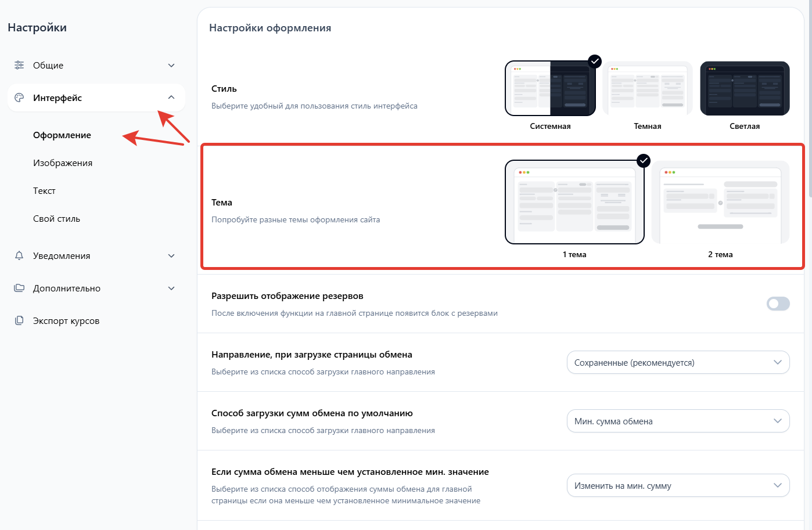Viewport: 812px width, 530px height.
Task: Collapse the Интерфейс section chevron
Action: tap(171, 98)
